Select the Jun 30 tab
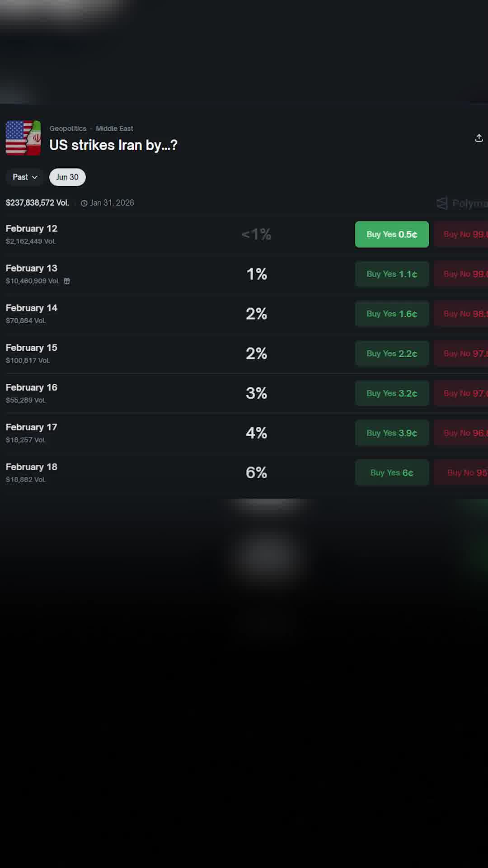 [67, 177]
